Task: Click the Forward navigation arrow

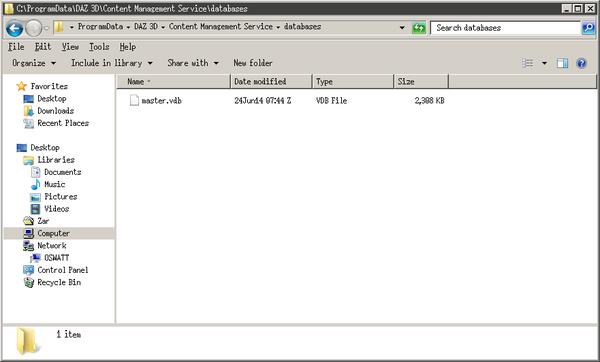Action: pyautogui.click(x=34, y=28)
